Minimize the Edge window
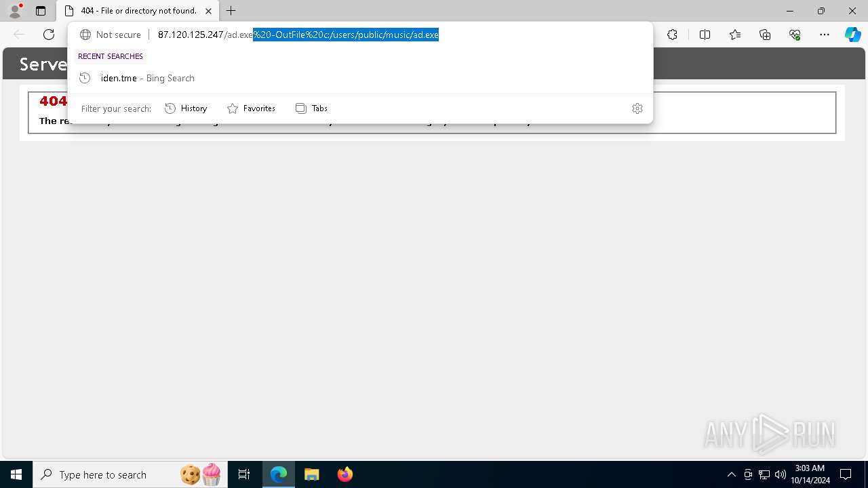This screenshot has height=488, width=868. (x=790, y=11)
